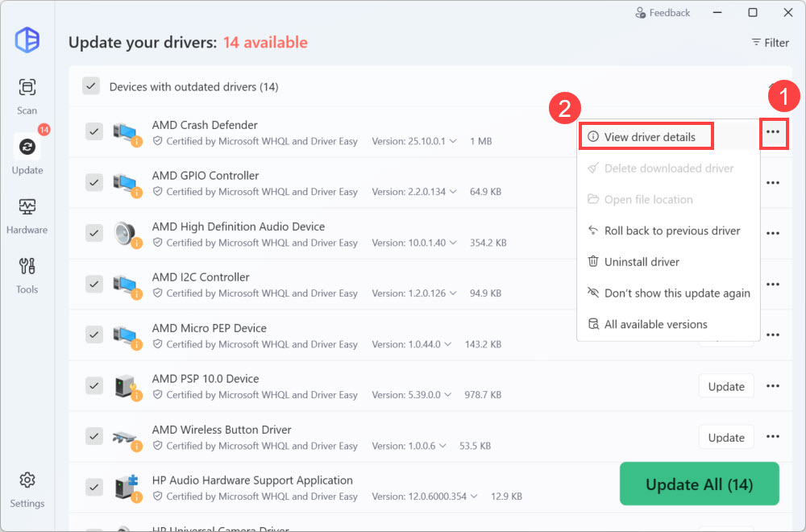Uncheck the AMD Crash Defender checkbox

(94, 131)
